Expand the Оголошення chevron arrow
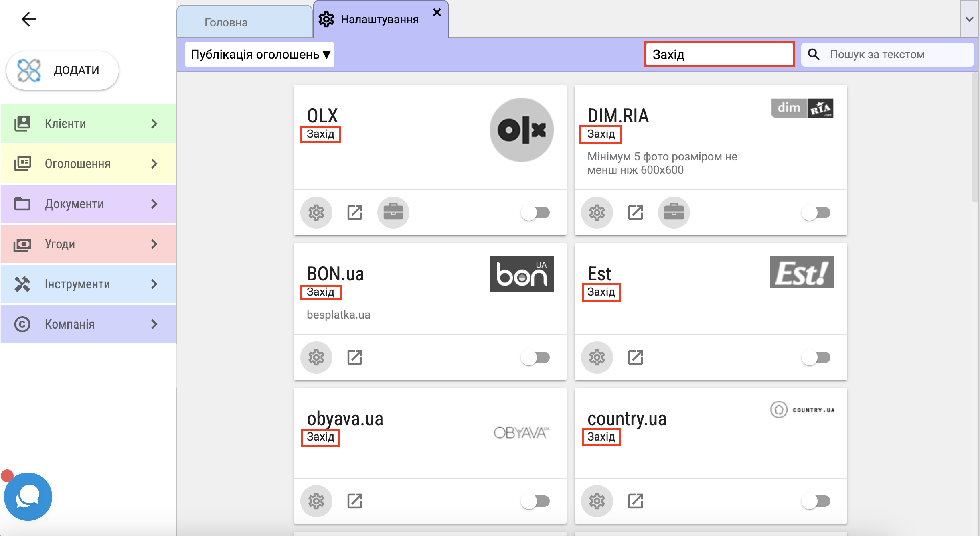Viewport: 980px width, 536px height. pos(154,164)
